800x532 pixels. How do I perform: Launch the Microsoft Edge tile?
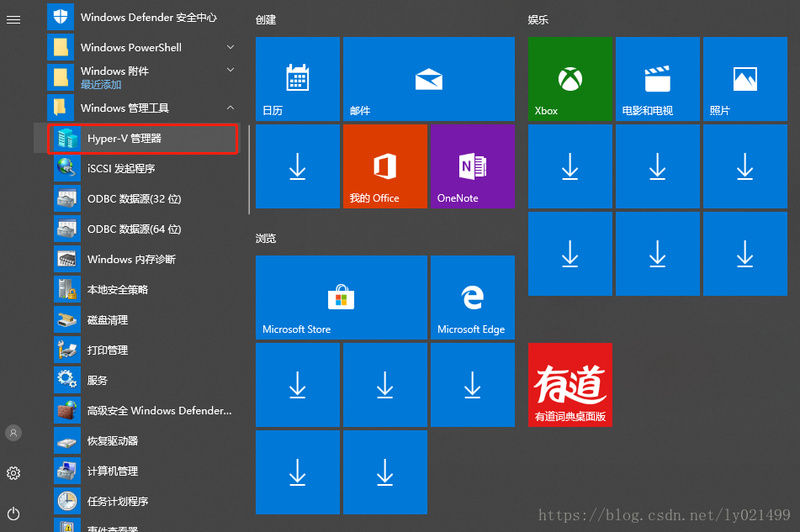(x=473, y=297)
